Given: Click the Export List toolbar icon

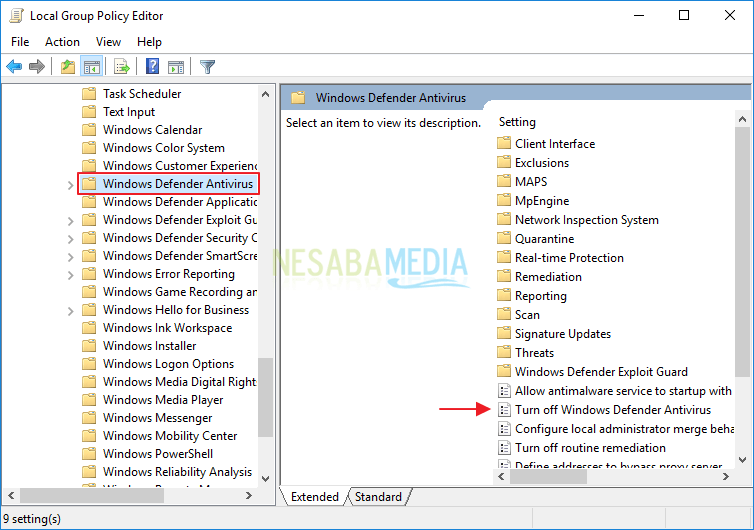Looking at the screenshot, I should 121,67.
